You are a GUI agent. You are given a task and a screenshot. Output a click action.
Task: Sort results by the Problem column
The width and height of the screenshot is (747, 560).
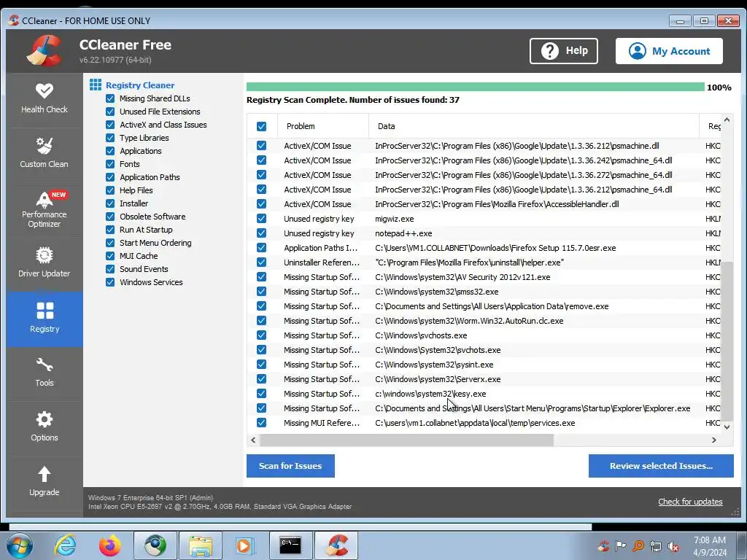323,126
